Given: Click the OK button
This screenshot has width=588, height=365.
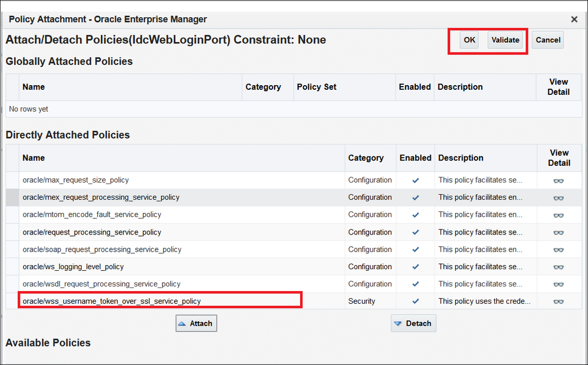Looking at the screenshot, I should [469, 40].
